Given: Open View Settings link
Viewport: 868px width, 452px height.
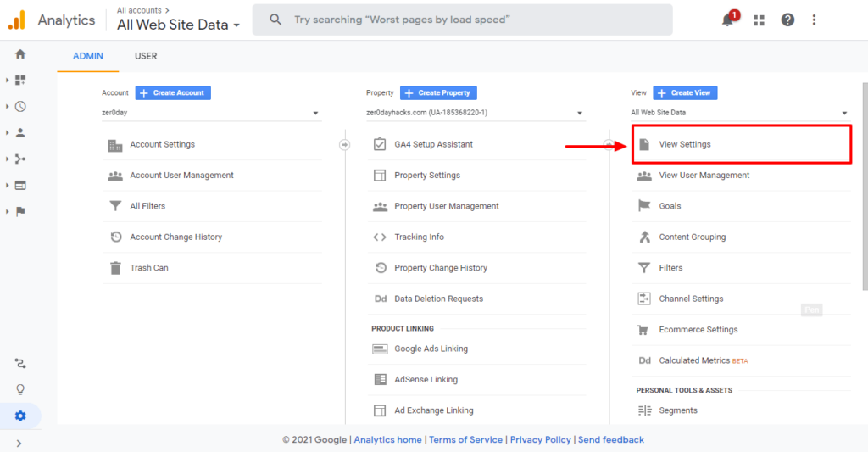Looking at the screenshot, I should pos(685,144).
